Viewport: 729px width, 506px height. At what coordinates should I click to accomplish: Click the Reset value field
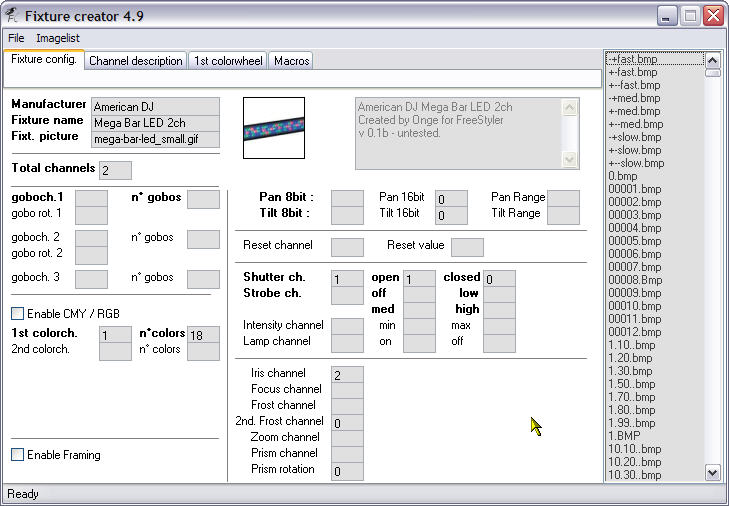point(467,247)
